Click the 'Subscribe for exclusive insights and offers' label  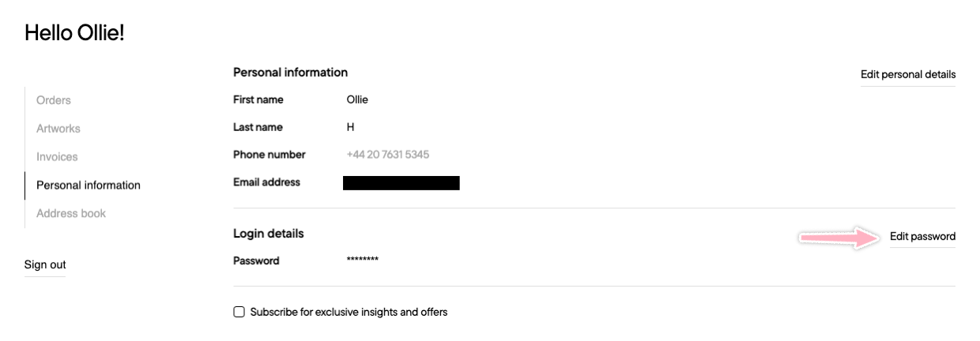click(x=349, y=312)
